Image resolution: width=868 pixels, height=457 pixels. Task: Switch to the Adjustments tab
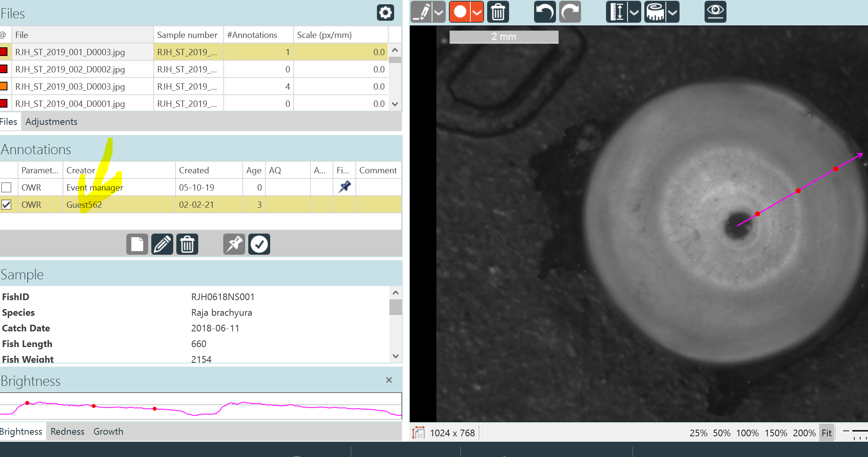point(51,121)
